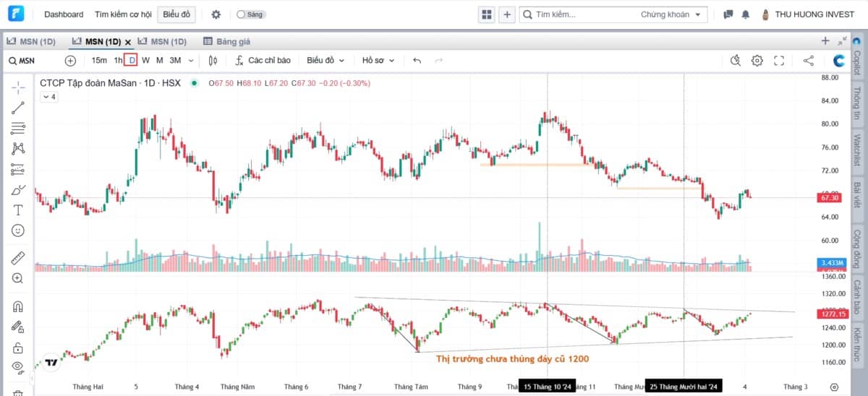Open the settings gear in the top navigation
Screen dimensions: 868x396
[216, 14]
